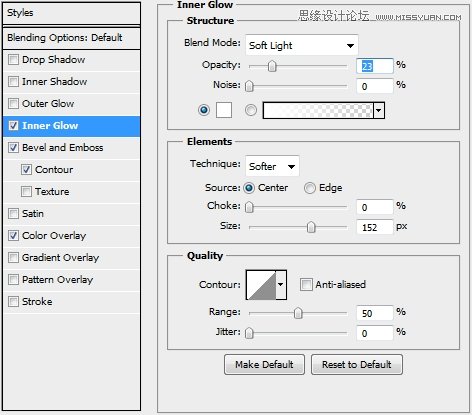Select Blending Options: Default

click(71, 38)
